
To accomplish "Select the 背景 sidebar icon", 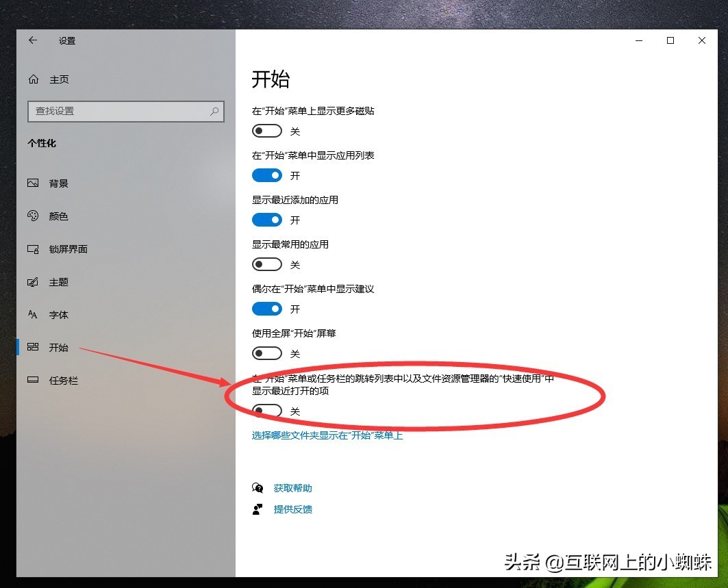I will [x=33, y=183].
